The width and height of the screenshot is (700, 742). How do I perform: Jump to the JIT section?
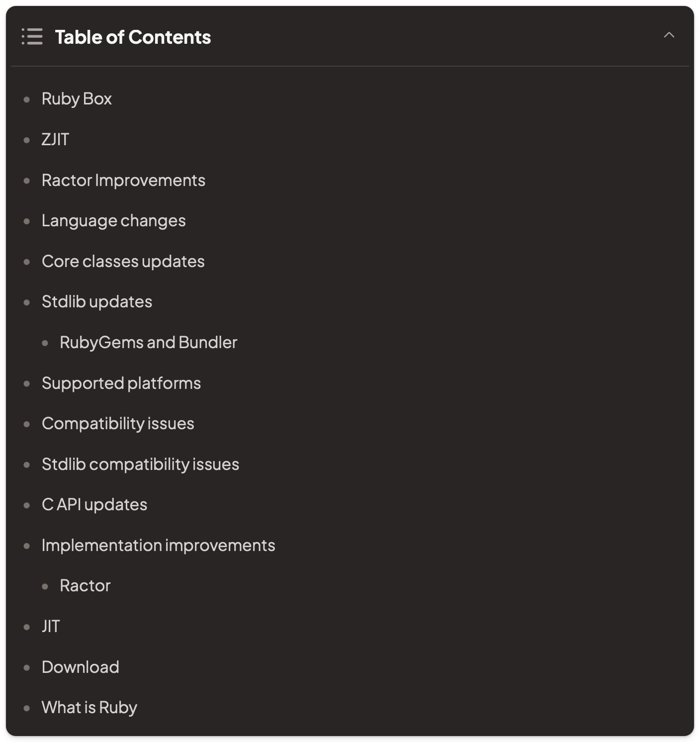click(x=51, y=627)
